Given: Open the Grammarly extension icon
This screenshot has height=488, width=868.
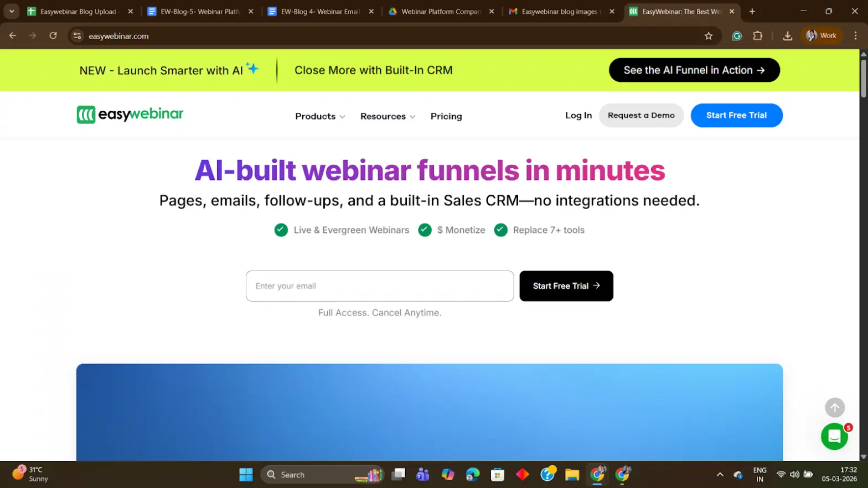Looking at the screenshot, I should [x=737, y=36].
